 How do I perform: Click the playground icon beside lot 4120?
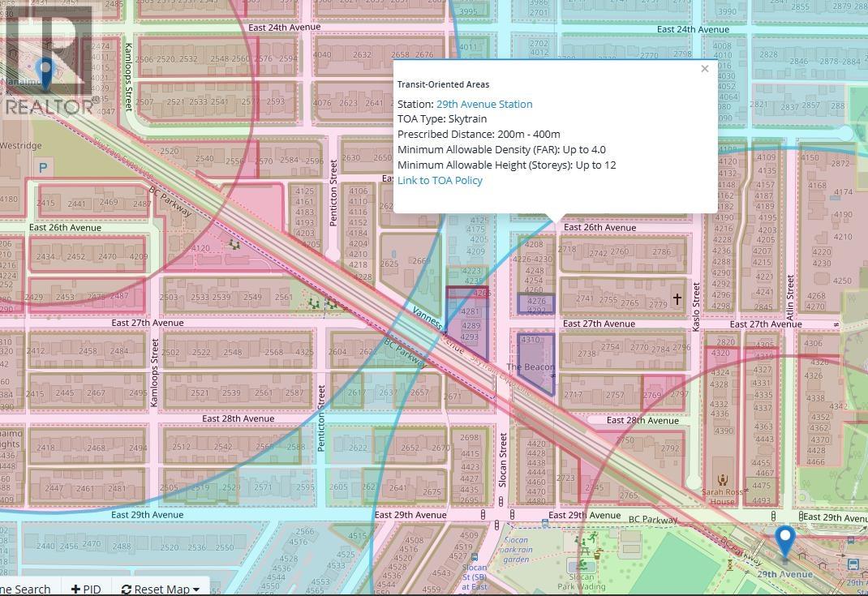[x=234, y=243]
